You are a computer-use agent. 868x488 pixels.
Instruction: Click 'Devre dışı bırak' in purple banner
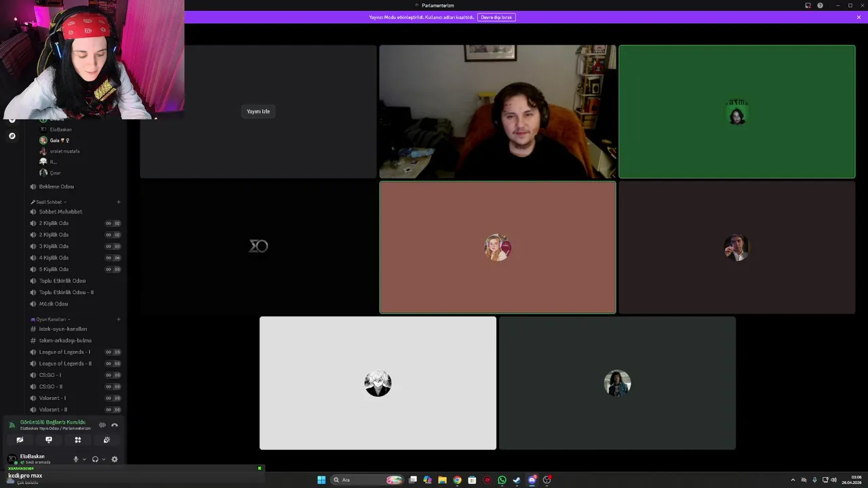pyautogui.click(x=496, y=17)
